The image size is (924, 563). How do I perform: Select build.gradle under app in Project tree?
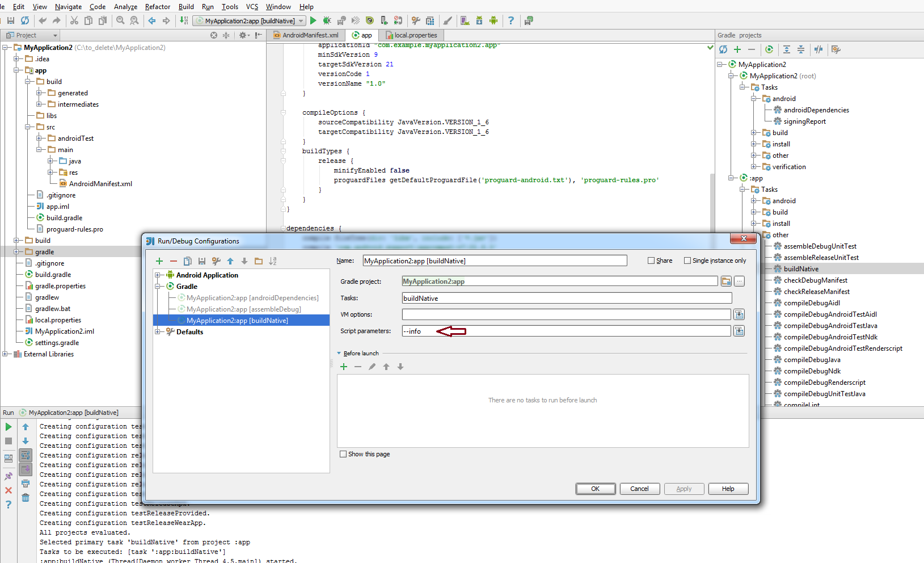(x=64, y=218)
